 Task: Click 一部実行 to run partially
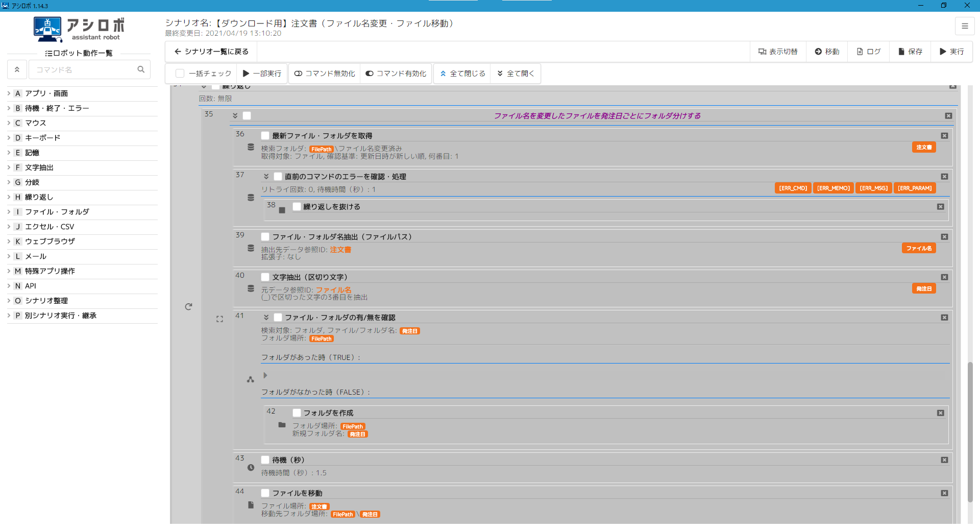tap(262, 74)
